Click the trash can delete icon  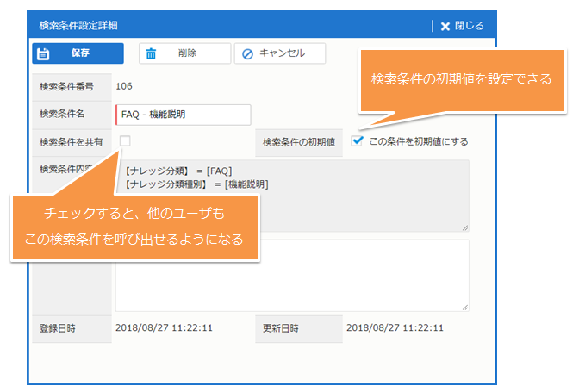point(152,53)
